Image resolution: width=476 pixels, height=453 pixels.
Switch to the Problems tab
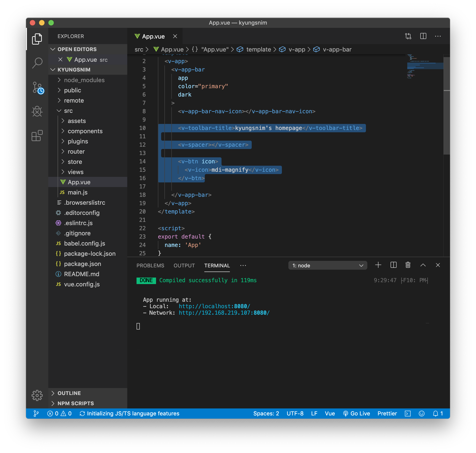tap(150, 265)
